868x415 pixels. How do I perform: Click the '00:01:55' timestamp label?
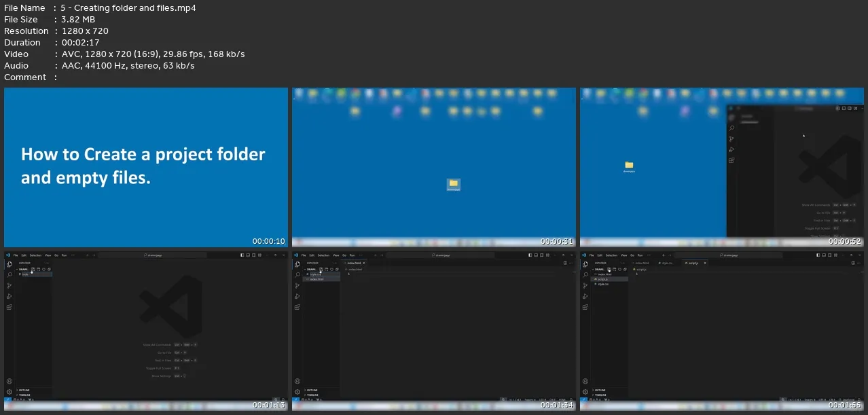click(x=845, y=405)
